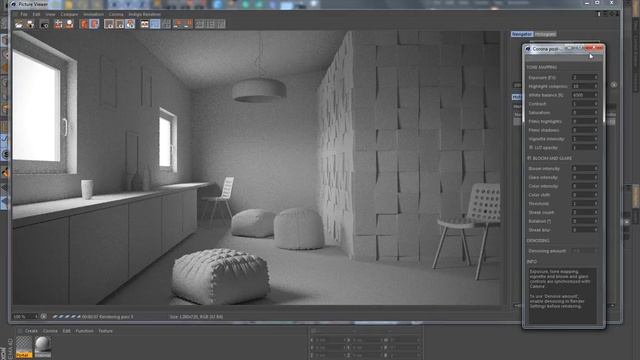Open the 100% zoom level dropdown
The width and height of the screenshot is (640, 360).
click(25, 316)
